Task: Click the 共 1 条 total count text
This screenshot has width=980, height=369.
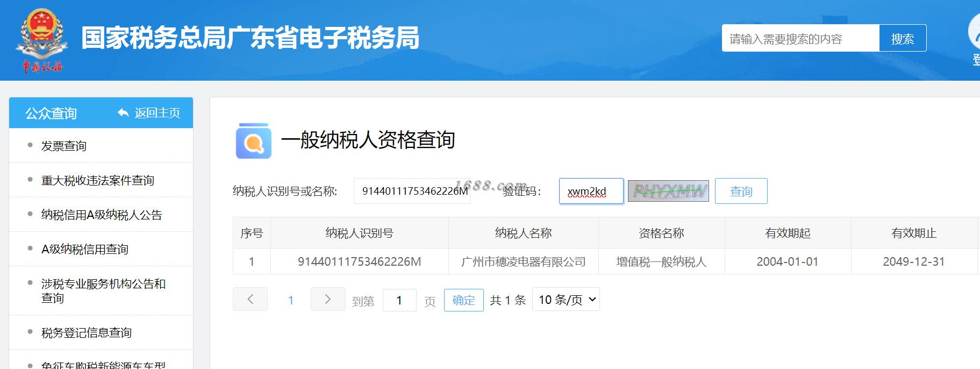Action: tap(508, 300)
